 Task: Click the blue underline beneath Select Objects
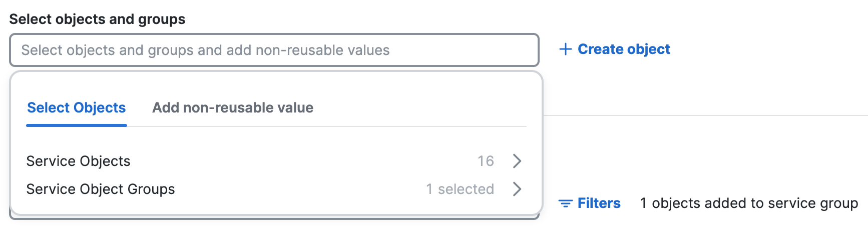(x=77, y=125)
